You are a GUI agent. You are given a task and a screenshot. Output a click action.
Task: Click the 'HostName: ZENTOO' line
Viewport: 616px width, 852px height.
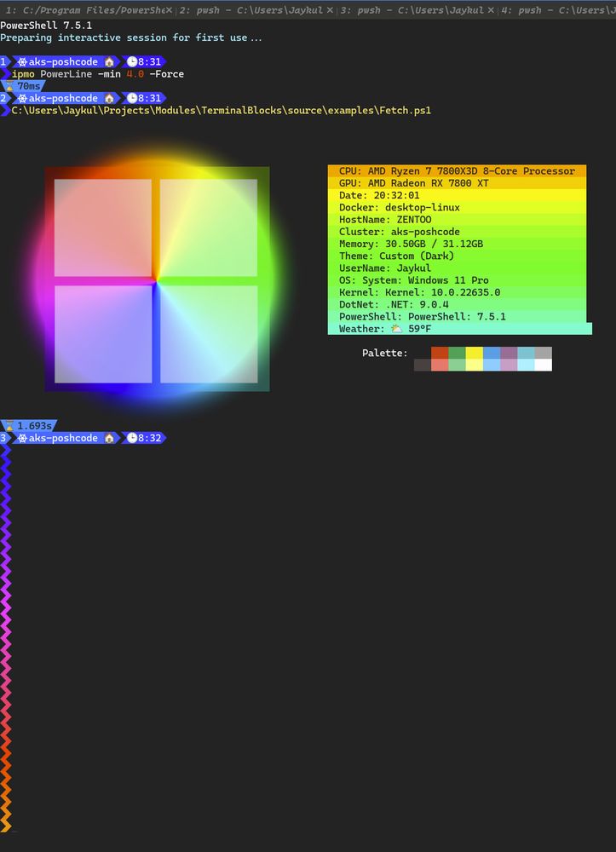coord(457,220)
